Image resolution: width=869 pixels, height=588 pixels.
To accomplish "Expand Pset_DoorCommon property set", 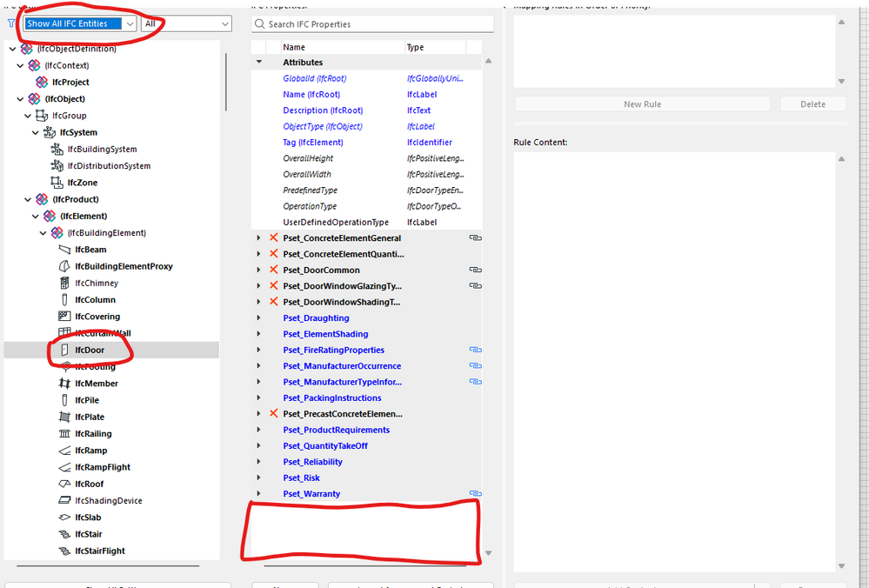I will (259, 270).
